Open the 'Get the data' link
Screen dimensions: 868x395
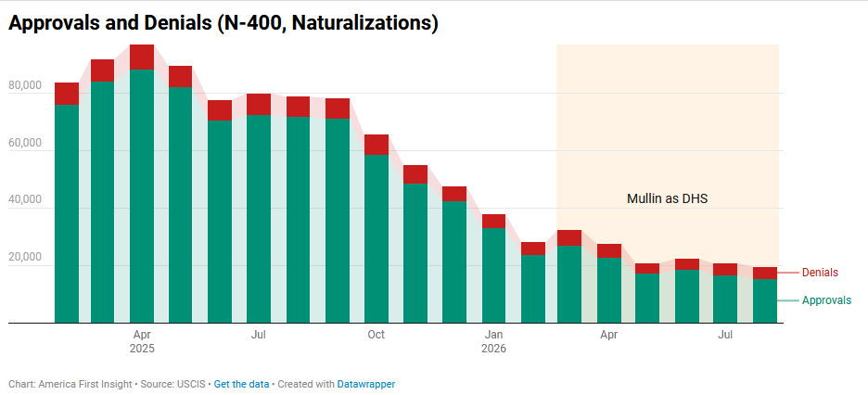[x=241, y=384]
